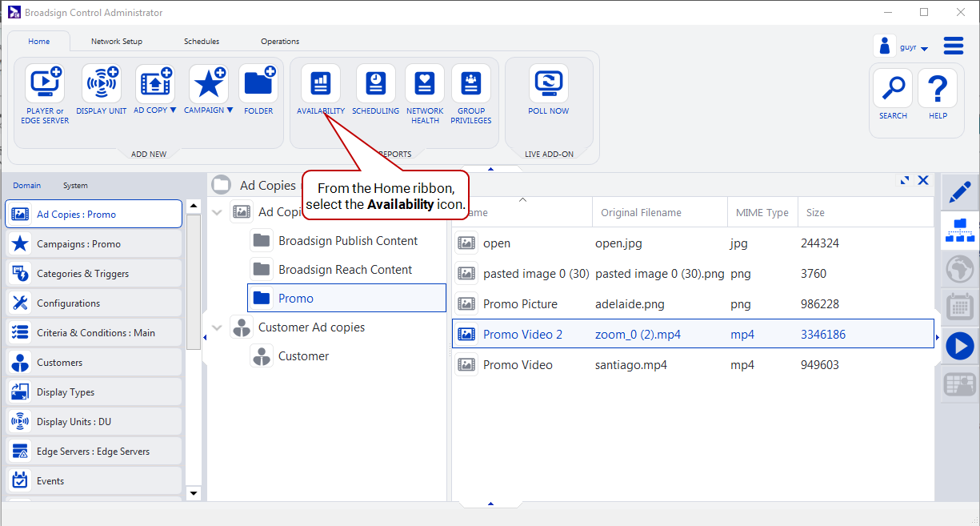980x526 pixels.
Task: Maximize the Ad Copies panel view
Action: (905, 181)
